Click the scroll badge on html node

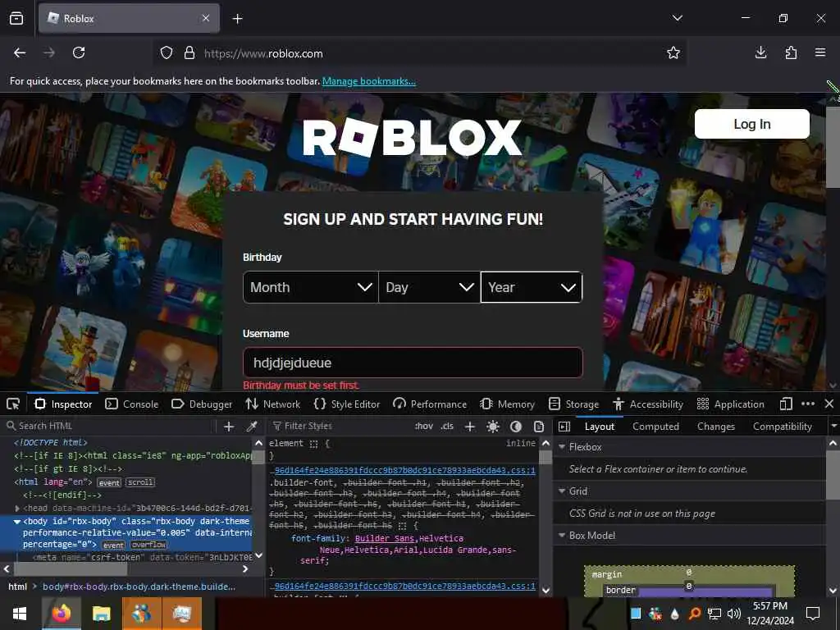tap(139, 482)
